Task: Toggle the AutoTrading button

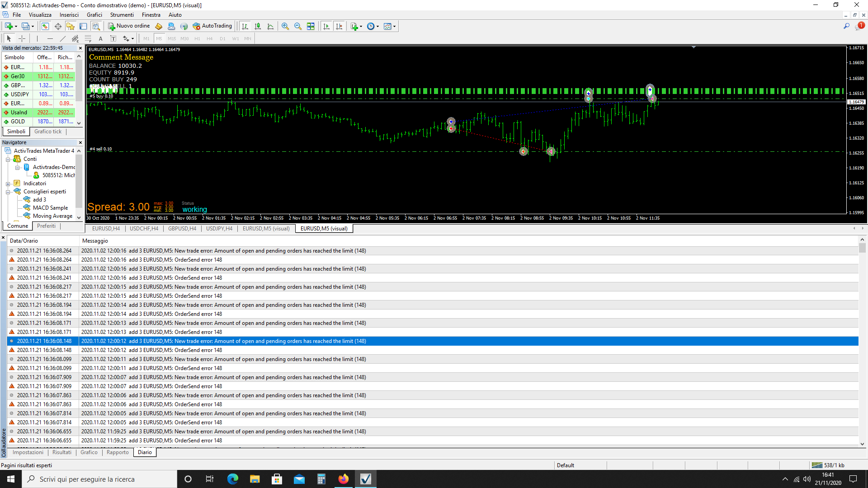Action: point(212,26)
